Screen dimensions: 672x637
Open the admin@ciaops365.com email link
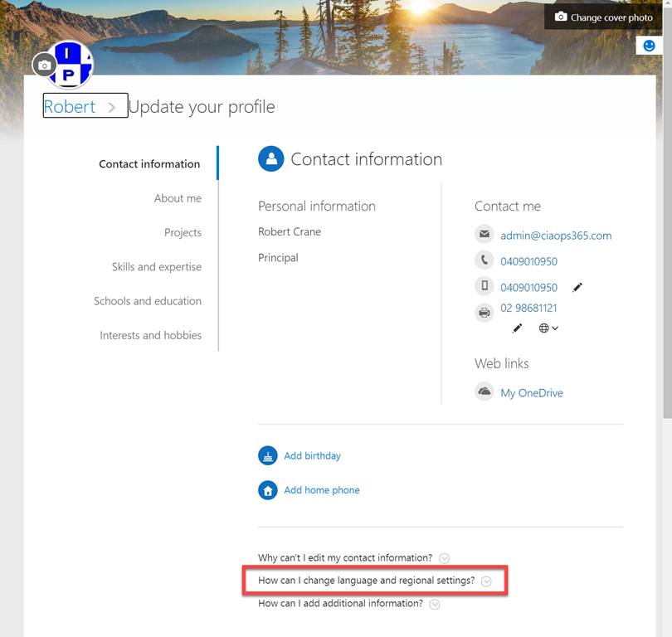tap(556, 236)
